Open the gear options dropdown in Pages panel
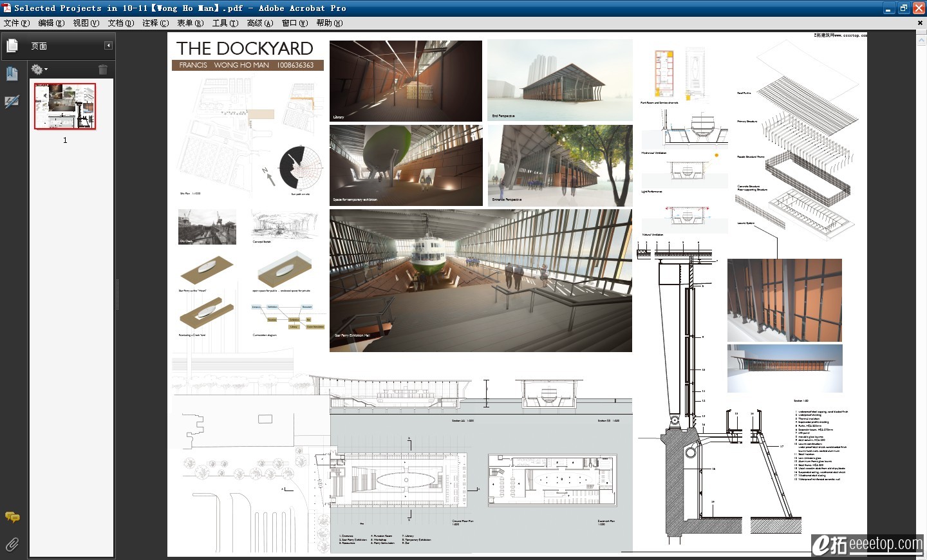927x560 pixels. 39,69
